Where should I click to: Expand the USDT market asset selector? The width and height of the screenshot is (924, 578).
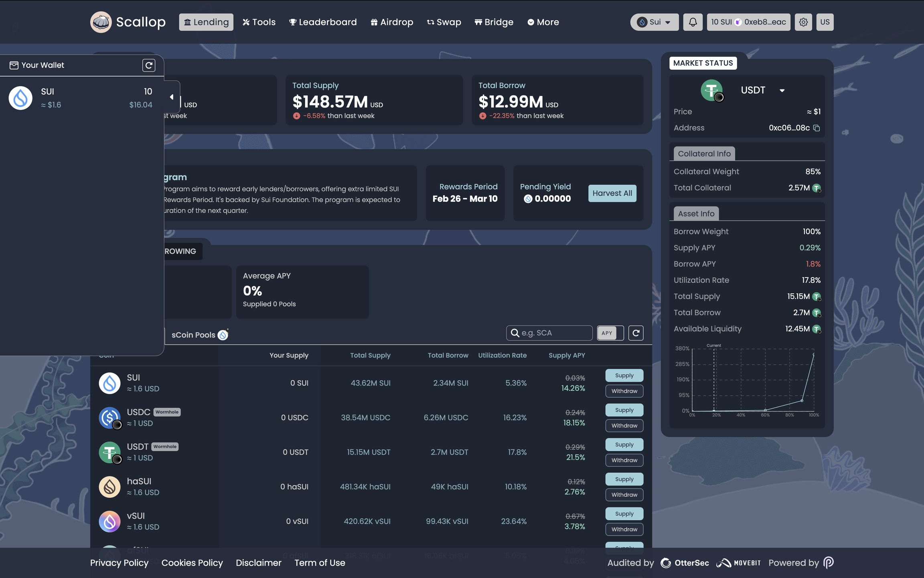coord(782,91)
